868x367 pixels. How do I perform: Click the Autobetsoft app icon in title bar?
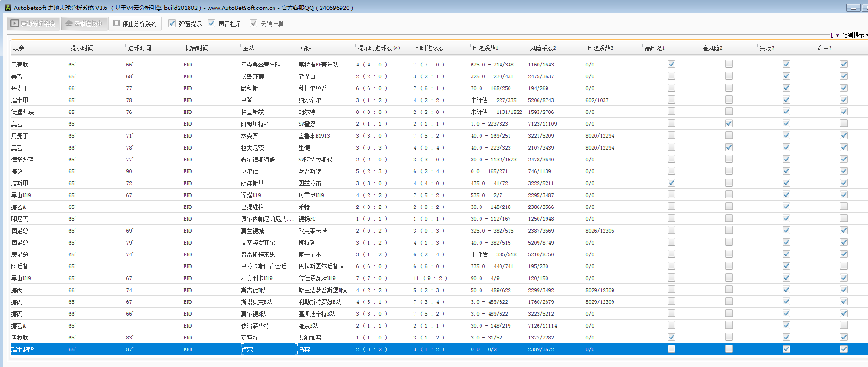coord(8,8)
